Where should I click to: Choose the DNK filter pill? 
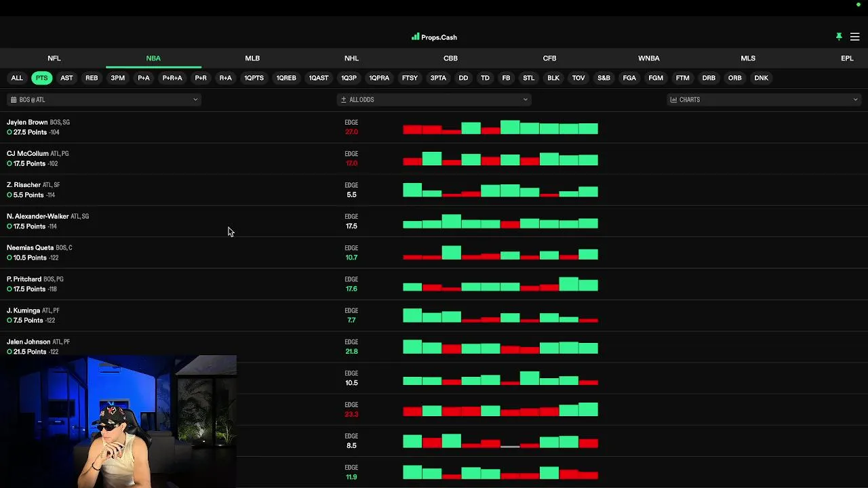pos(762,78)
